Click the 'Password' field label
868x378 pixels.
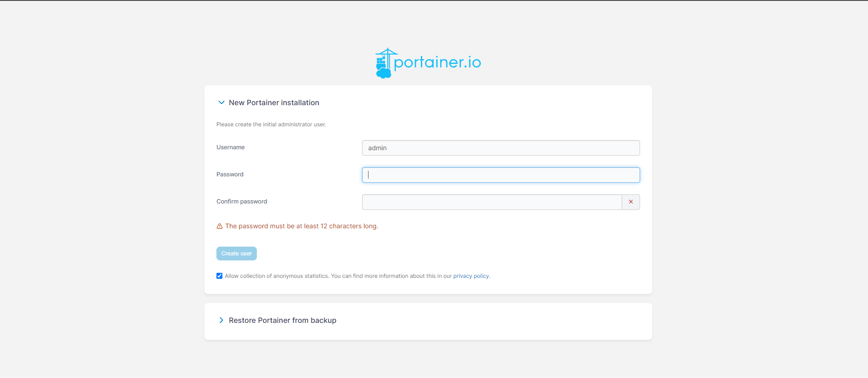pos(230,175)
